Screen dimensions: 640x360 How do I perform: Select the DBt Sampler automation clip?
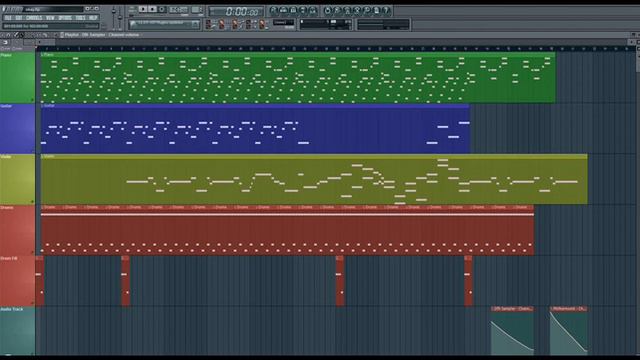click(512, 331)
